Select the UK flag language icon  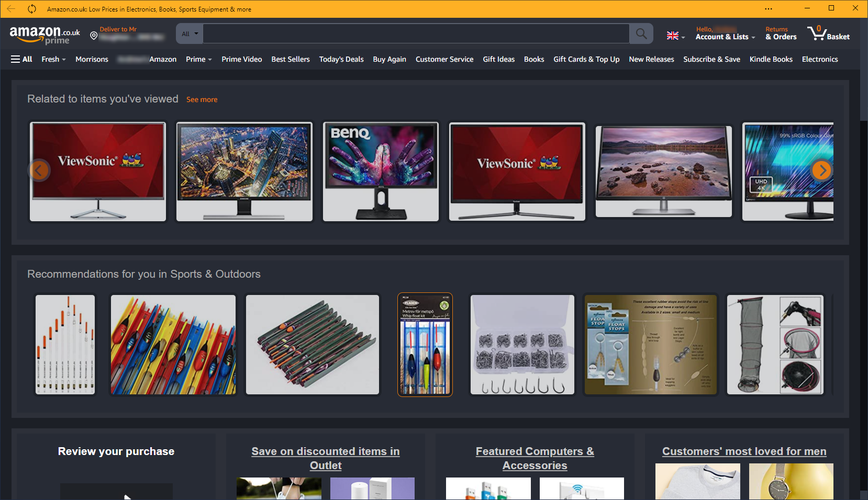[673, 36]
